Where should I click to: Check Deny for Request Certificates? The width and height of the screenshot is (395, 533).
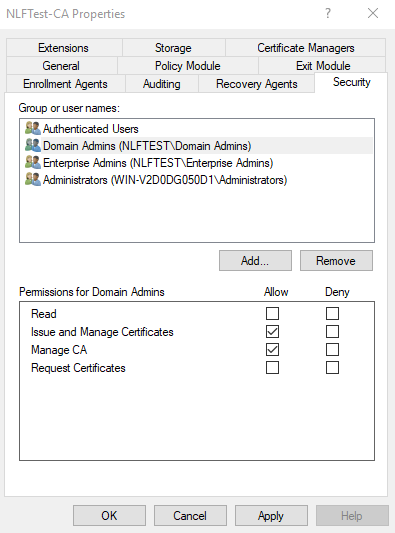(332, 367)
